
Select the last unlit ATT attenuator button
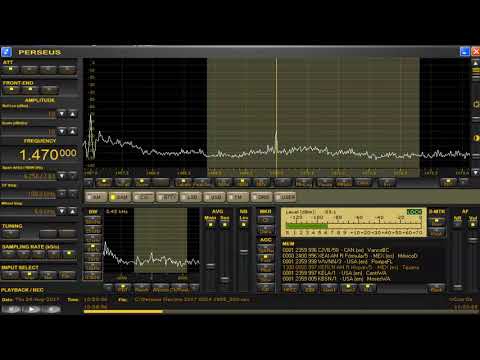(x=68, y=69)
